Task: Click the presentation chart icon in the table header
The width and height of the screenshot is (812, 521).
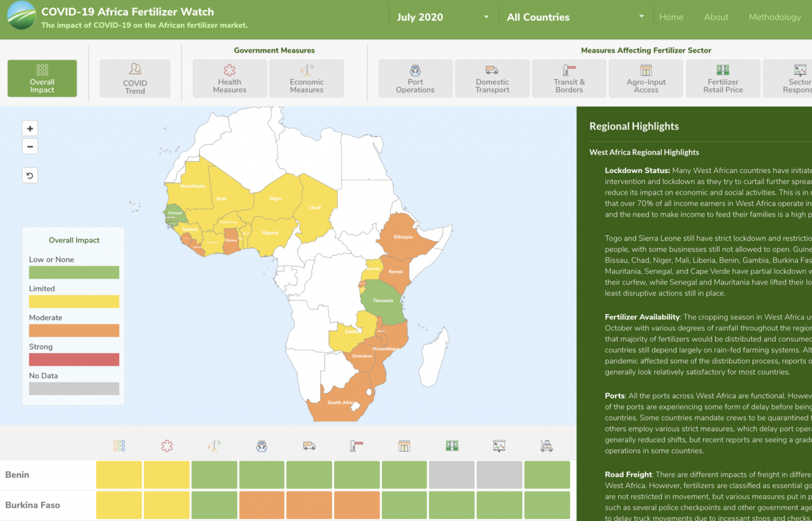Action: (x=499, y=445)
